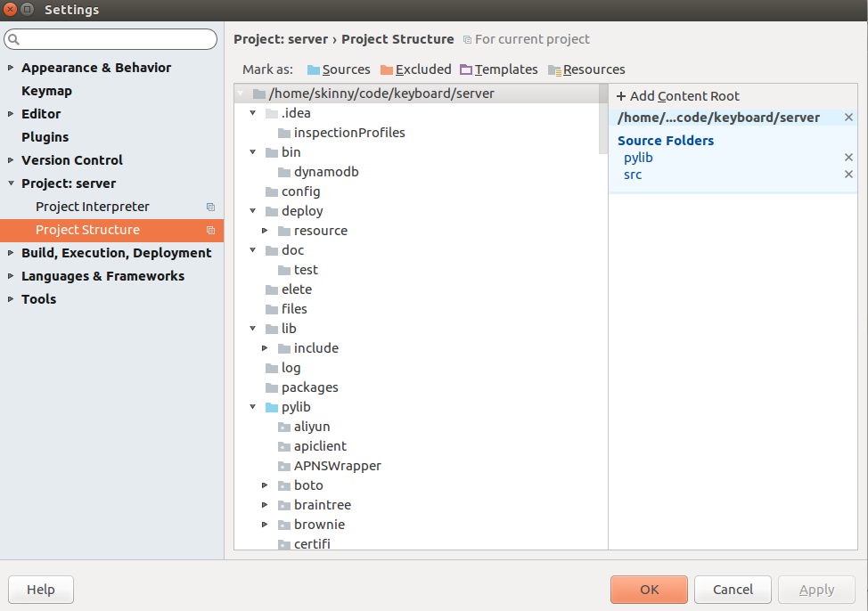Mark selection as Resources
Image resolution: width=868 pixels, height=611 pixels.
tap(588, 69)
